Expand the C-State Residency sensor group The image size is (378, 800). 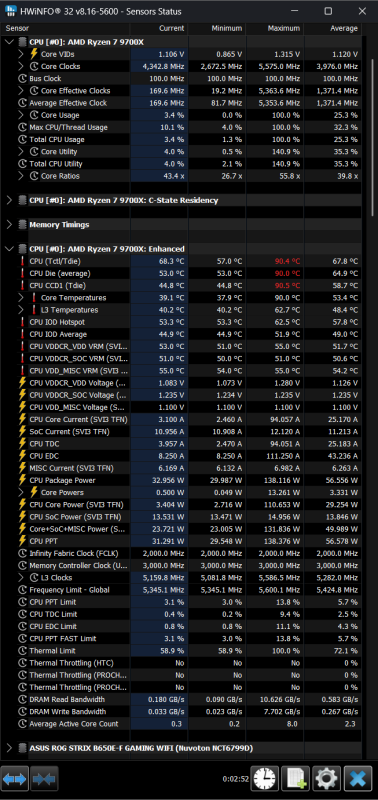pyautogui.click(x=9, y=201)
